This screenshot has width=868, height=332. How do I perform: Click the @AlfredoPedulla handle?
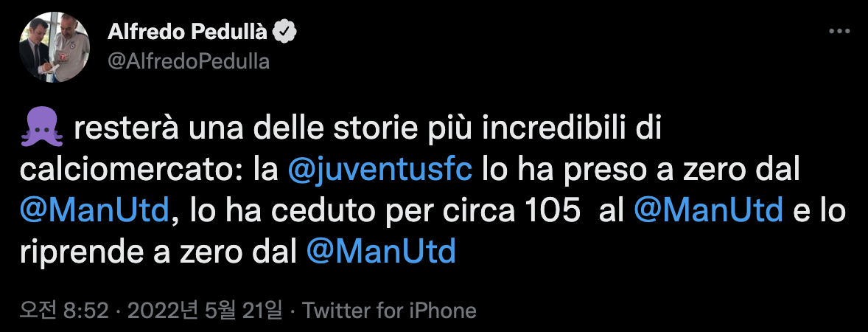tap(188, 61)
